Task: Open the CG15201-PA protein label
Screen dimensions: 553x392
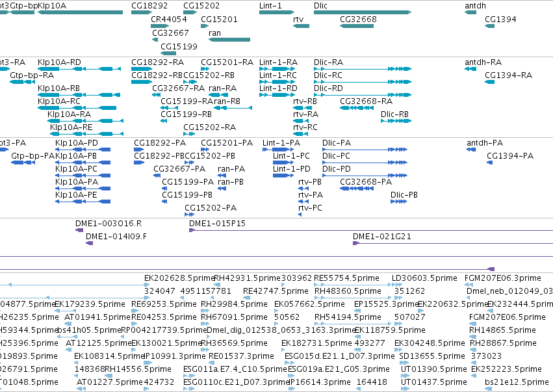Action: pos(227,143)
